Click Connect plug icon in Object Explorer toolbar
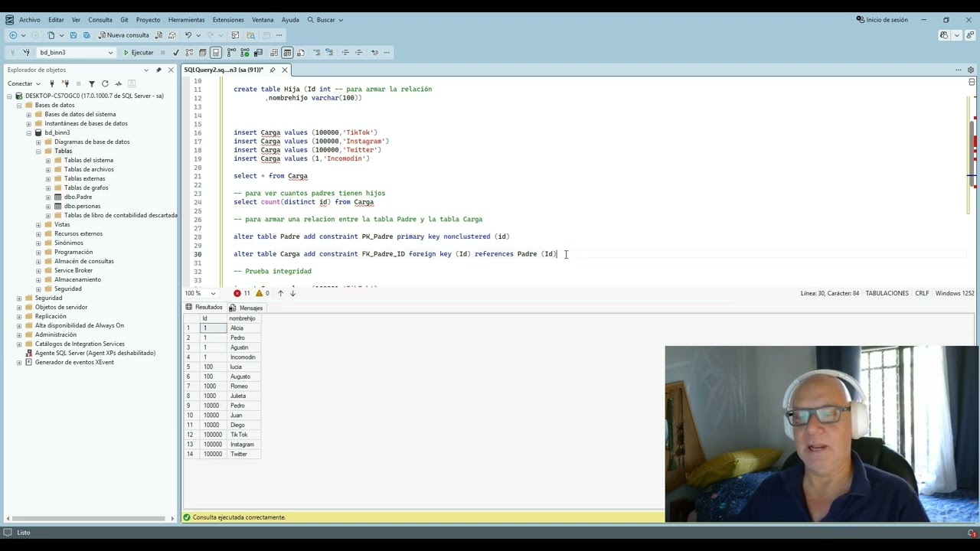980x551 pixels. tap(52, 83)
